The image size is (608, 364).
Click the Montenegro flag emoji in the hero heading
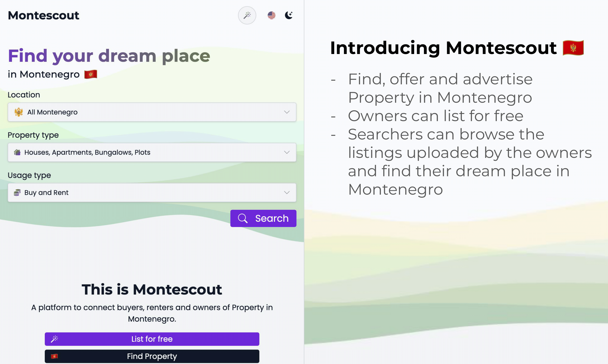click(91, 74)
